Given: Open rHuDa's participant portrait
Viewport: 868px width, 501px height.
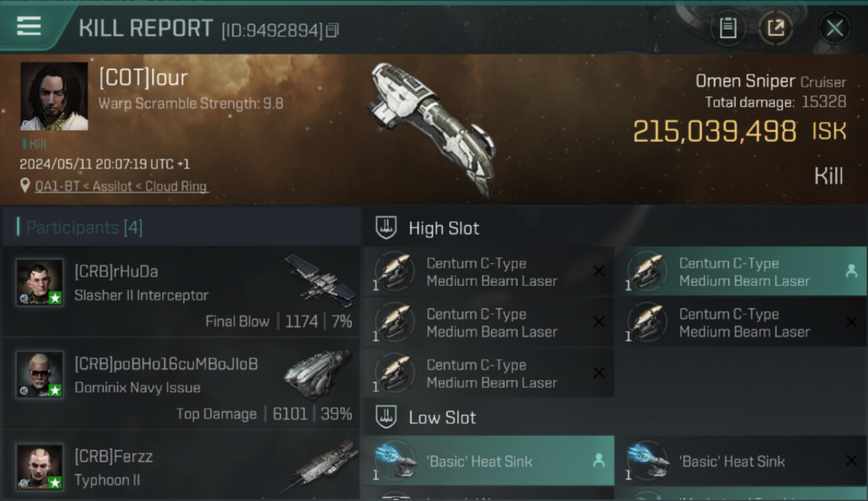Looking at the screenshot, I should (x=40, y=282).
